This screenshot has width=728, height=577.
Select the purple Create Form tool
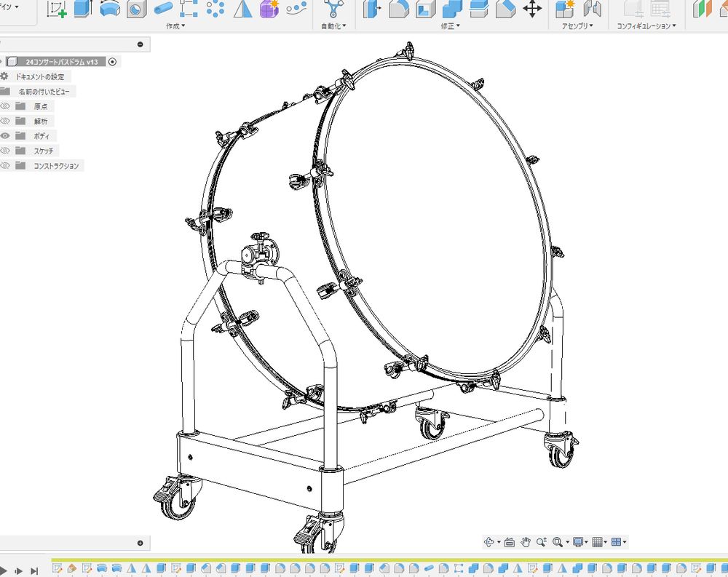(x=269, y=8)
